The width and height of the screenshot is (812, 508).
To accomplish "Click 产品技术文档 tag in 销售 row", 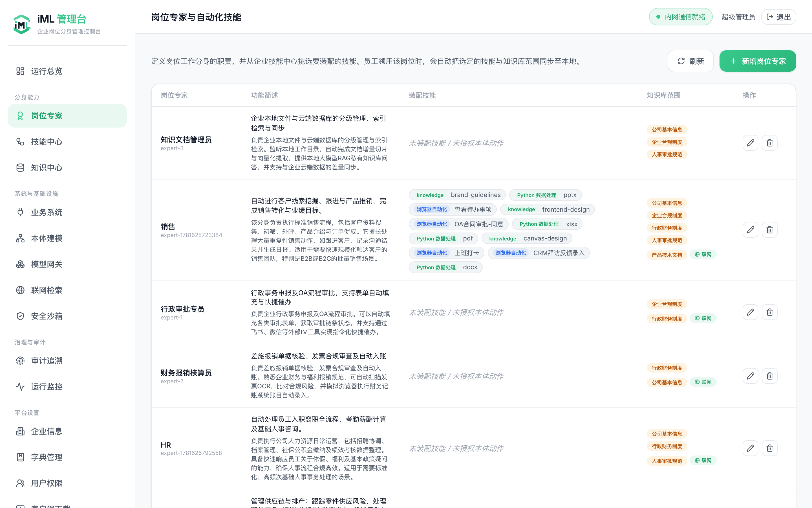I will click(667, 255).
